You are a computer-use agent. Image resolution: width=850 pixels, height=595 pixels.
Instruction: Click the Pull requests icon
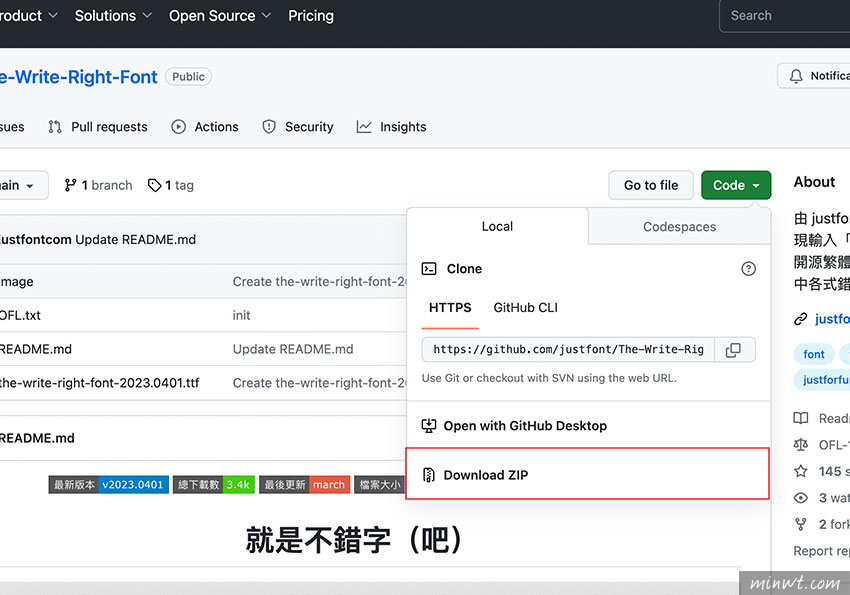(x=55, y=127)
